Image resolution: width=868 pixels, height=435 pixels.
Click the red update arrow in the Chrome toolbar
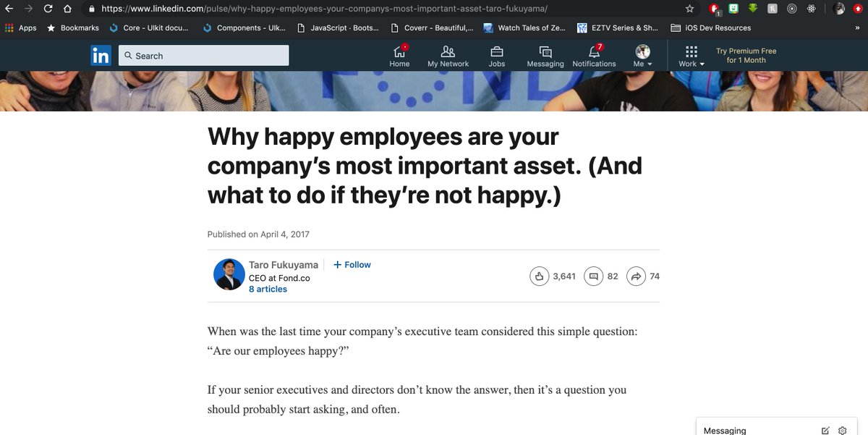[859, 9]
